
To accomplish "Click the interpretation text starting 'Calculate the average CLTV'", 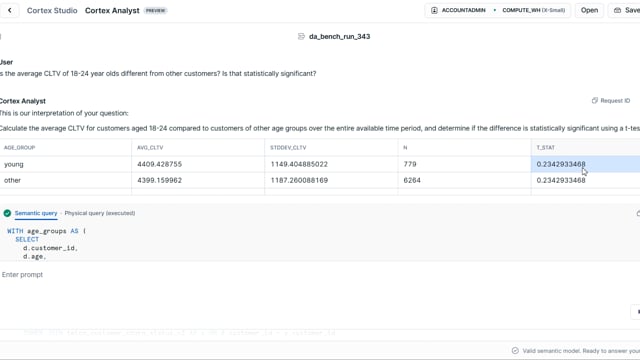I will point(320,128).
